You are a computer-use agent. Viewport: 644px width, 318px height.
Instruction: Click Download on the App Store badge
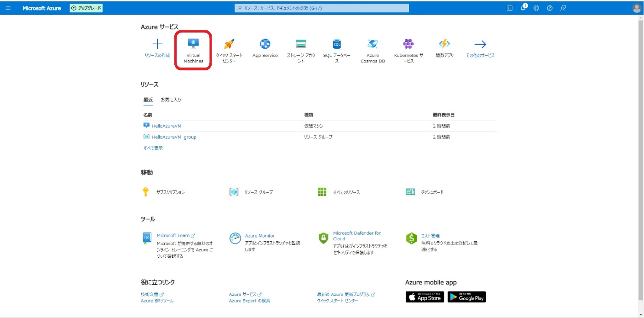[425, 297]
